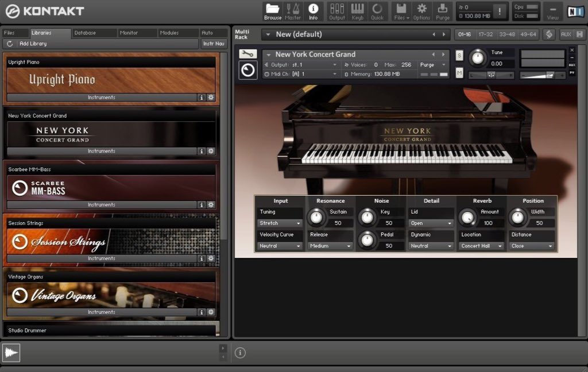Click the Tune knob
The height and width of the screenshot is (372, 588).
point(477,58)
